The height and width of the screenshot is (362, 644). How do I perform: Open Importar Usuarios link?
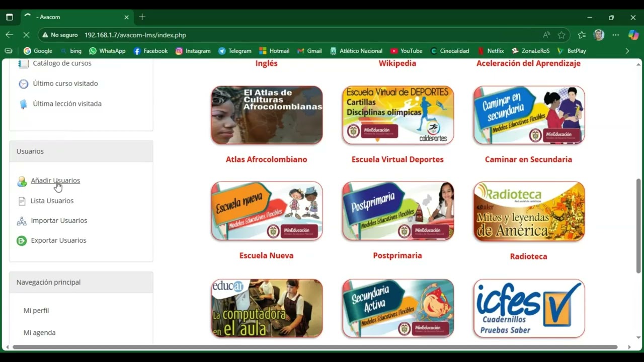point(59,221)
